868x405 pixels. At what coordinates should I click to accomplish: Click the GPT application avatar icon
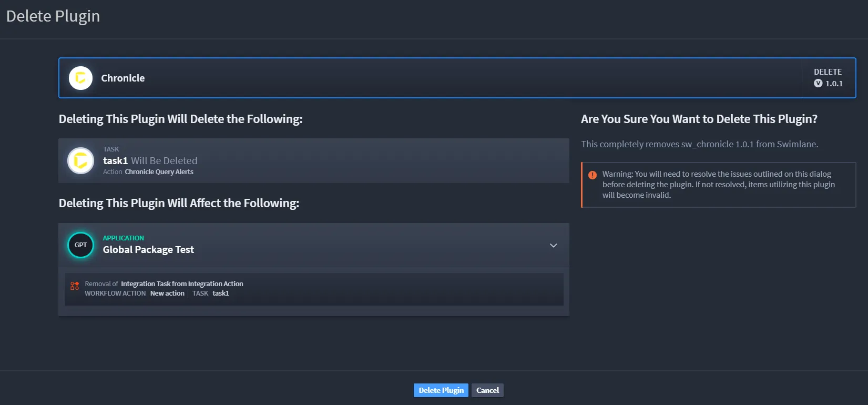point(80,245)
